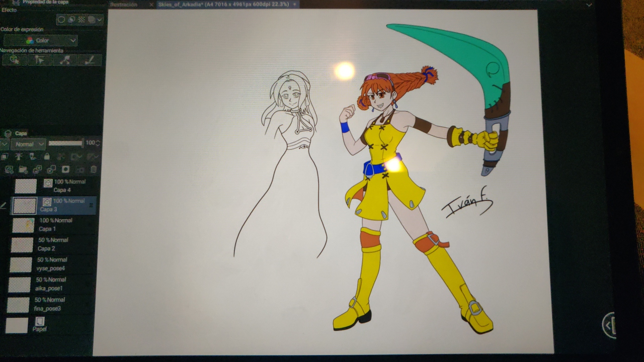Click the third tool navigation control point button
The width and height of the screenshot is (644, 362).
[x=64, y=60]
